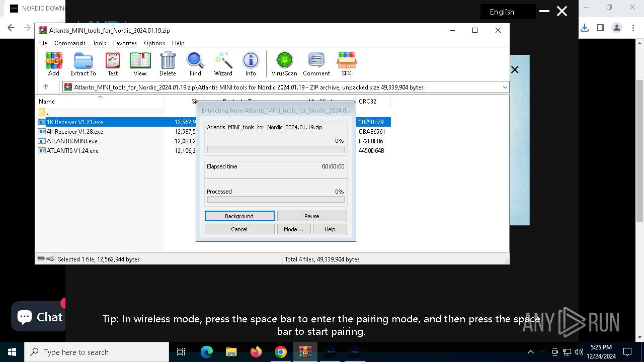
Task: Open notification center icon
Action: [627, 352]
